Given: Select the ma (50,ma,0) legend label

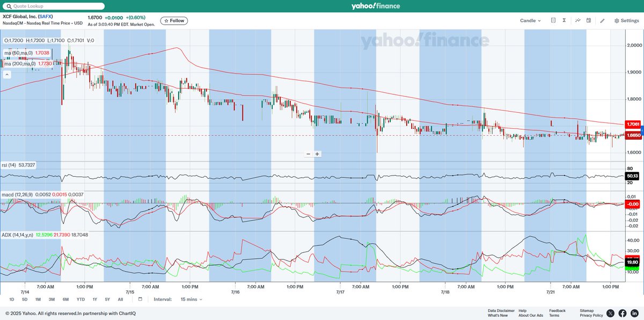Looking at the screenshot, I should coord(19,53).
